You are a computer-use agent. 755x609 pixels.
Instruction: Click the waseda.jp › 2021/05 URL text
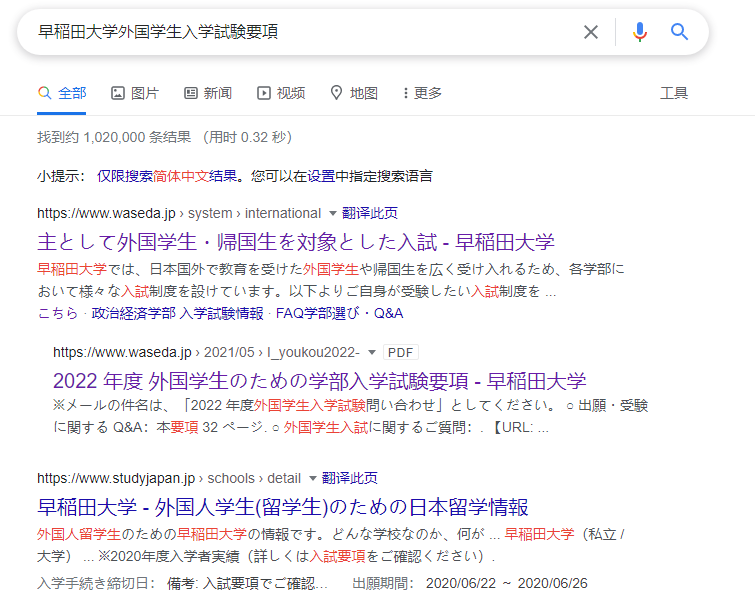pyautogui.click(x=206, y=352)
